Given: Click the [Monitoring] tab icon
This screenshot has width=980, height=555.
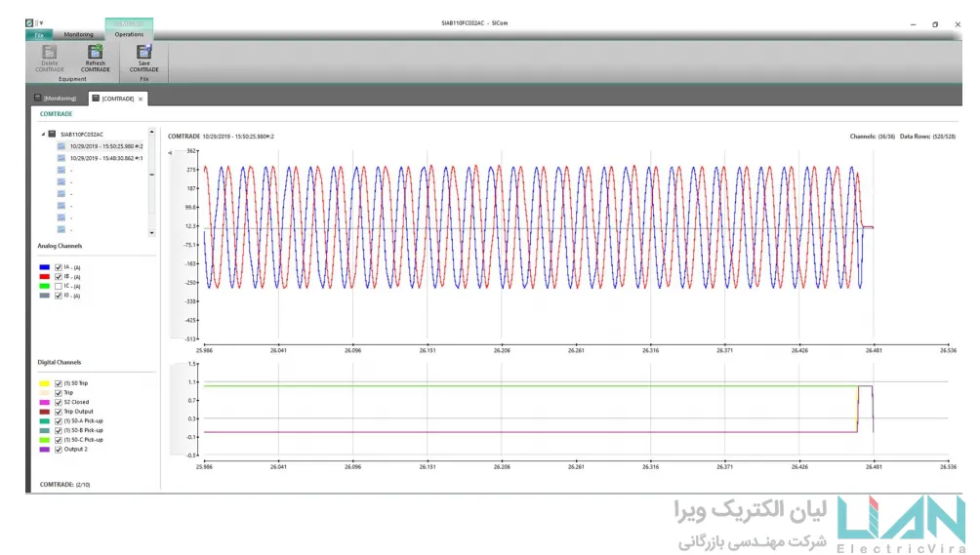Looking at the screenshot, I should tap(37, 98).
